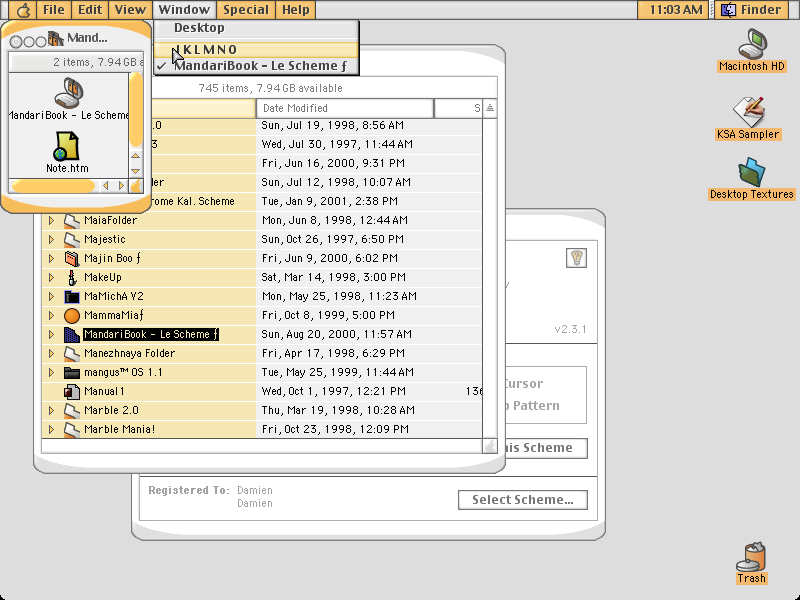Screen dimensions: 800x600
Task: Expand the Majin Boo ƒ disclosure triangle
Action: pos(52,258)
